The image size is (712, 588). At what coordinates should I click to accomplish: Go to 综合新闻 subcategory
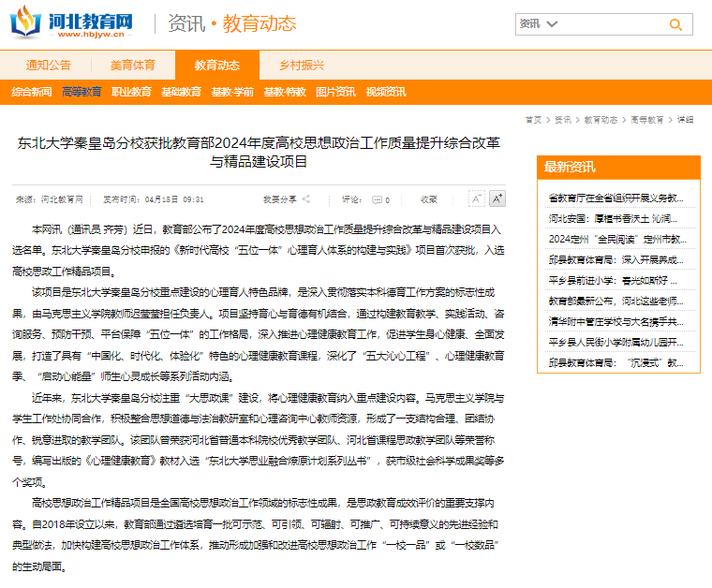click(x=32, y=92)
